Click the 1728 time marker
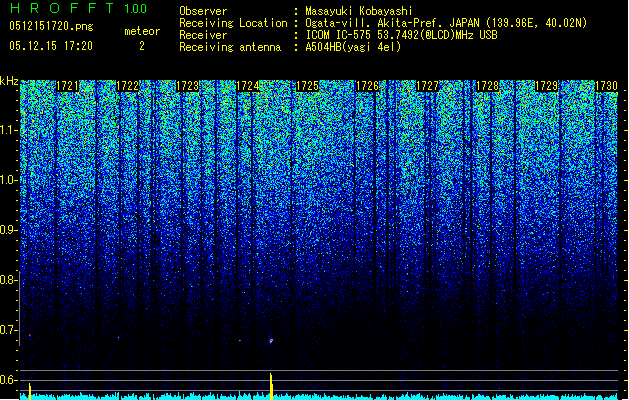The width and height of the screenshot is (629, 400). click(487, 86)
